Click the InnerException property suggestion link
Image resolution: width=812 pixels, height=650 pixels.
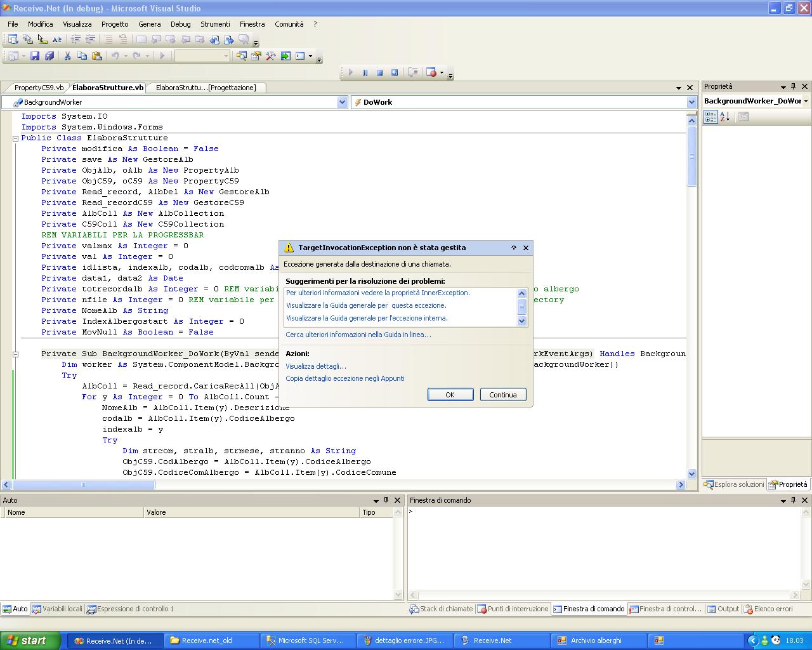[x=378, y=293]
